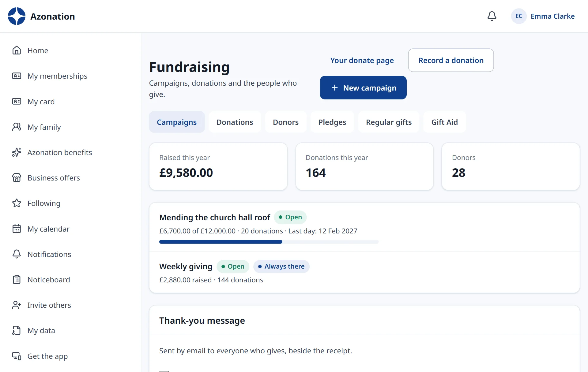Click the Invite others person-plus icon
The width and height of the screenshot is (588, 372).
point(17,305)
